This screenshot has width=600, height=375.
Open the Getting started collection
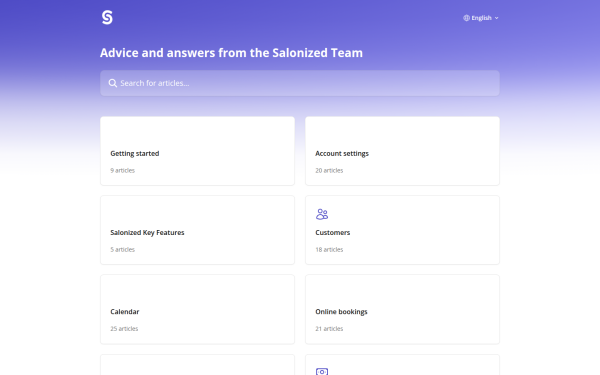pos(197,151)
